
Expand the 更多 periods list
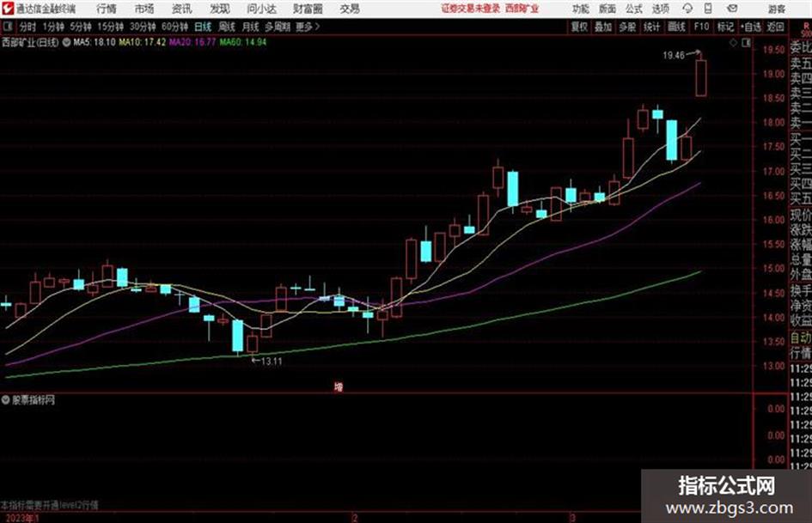point(308,27)
